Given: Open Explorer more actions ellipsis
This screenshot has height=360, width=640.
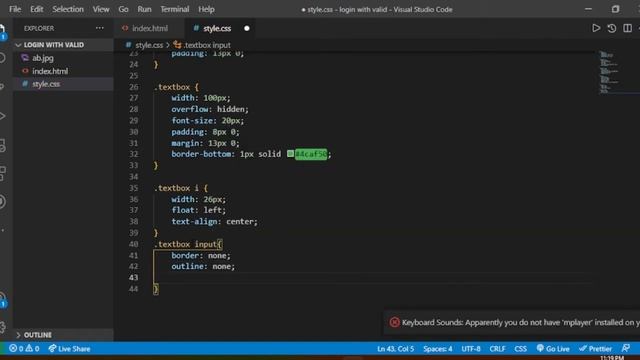Looking at the screenshot, I should point(100,28).
